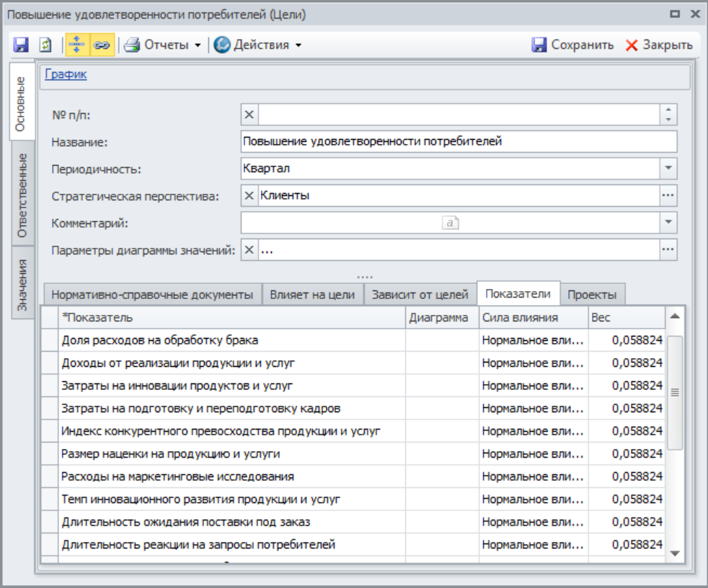Image resolution: width=708 pixels, height=588 pixels.
Task: Toggle the split layout icon
Action: 76,45
